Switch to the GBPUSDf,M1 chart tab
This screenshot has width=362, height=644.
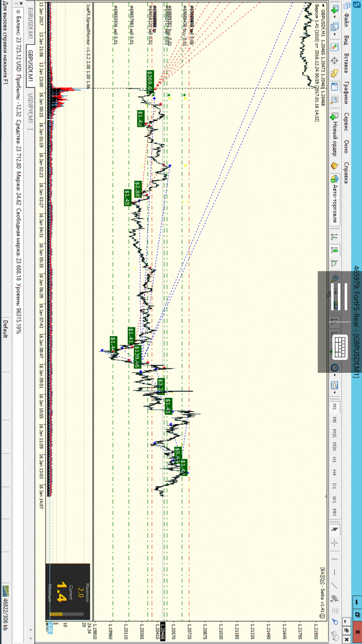(x=30, y=66)
